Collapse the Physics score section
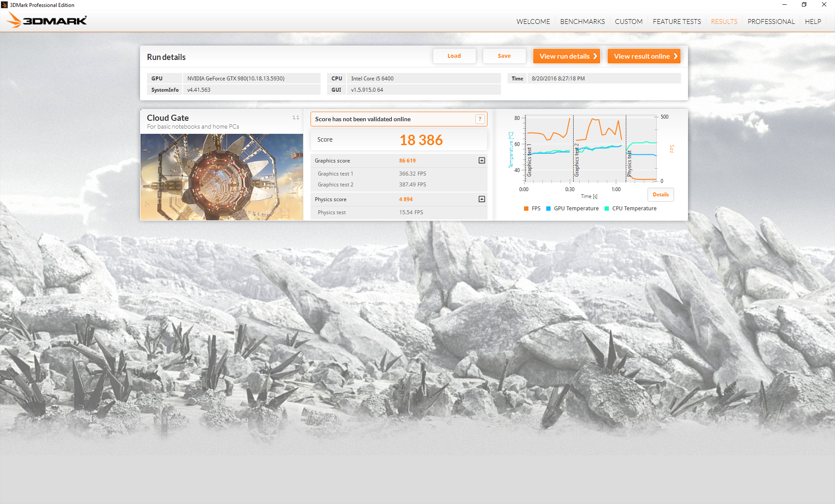Image resolution: width=835 pixels, height=504 pixels. tap(481, 199)
